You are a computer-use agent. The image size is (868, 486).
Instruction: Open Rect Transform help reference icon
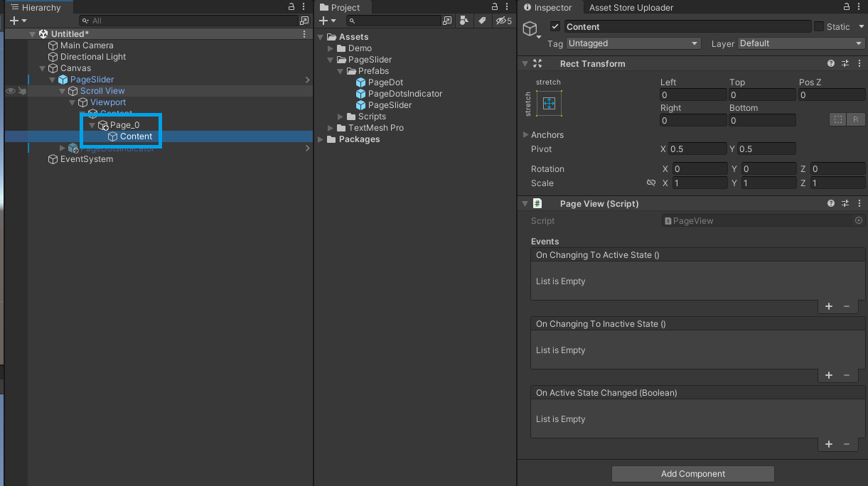pos(830,63)
